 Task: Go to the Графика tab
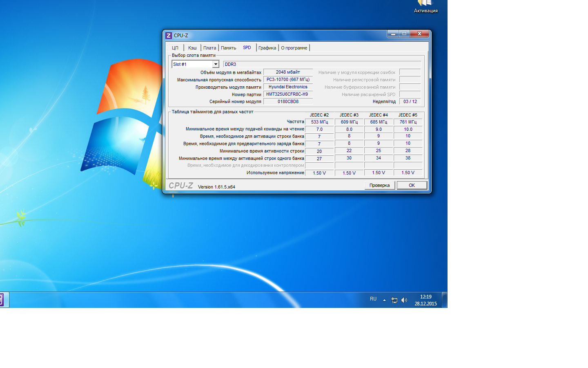[x=267, y=48]
